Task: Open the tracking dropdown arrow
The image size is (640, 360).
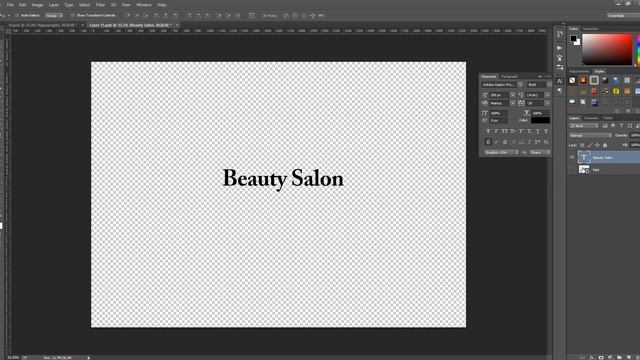Action: 547,103
